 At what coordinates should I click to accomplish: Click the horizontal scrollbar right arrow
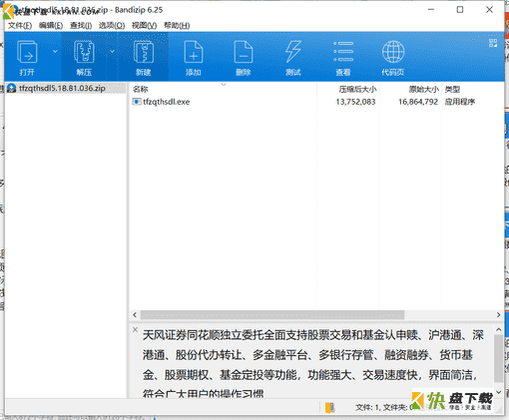coord(498,314)
